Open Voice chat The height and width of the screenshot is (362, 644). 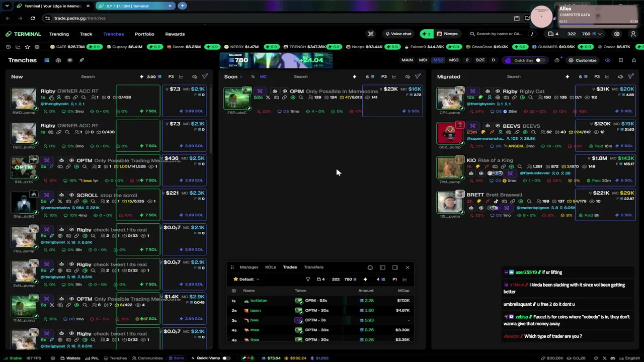[x=398, y=34]
